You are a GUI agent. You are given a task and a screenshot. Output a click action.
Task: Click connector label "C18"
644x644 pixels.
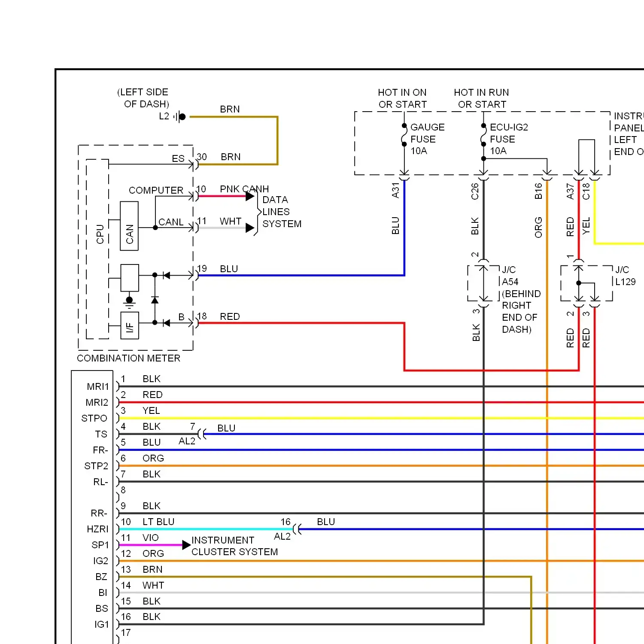(x=586, y=191)
